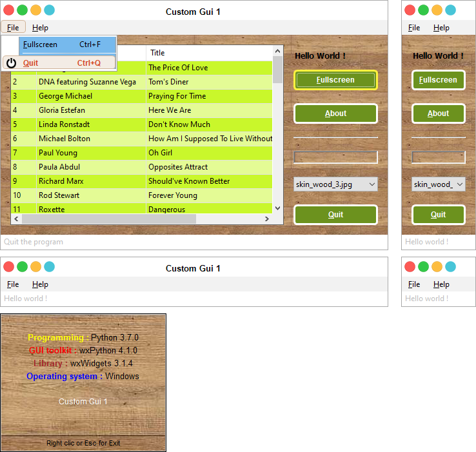The image size is (476, 452).
Task: Click the table's vertical scrollbar up arrow
Action: coord(278,51)
